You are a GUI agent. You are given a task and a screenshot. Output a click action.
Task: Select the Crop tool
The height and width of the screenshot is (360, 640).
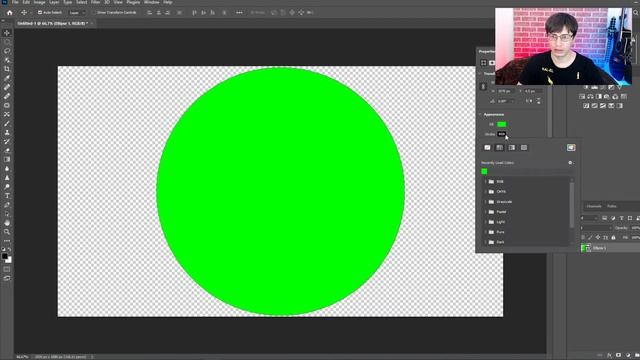pos(7,69)
